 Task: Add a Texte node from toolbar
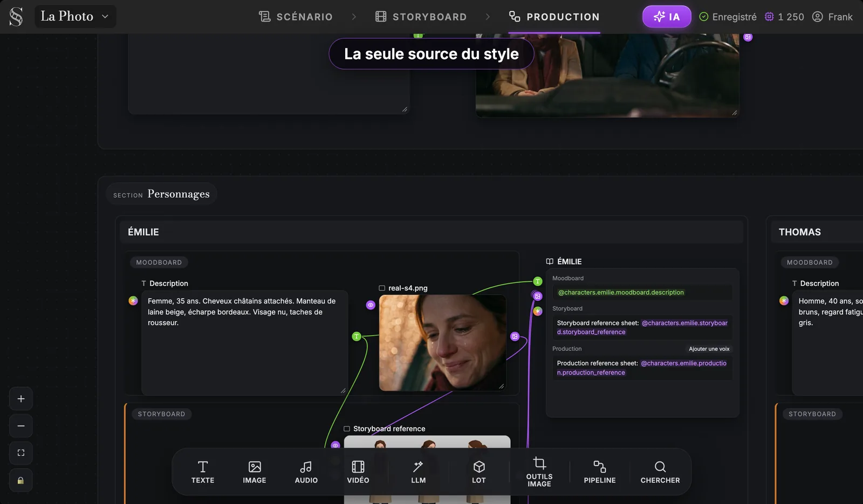click(203, 472)
